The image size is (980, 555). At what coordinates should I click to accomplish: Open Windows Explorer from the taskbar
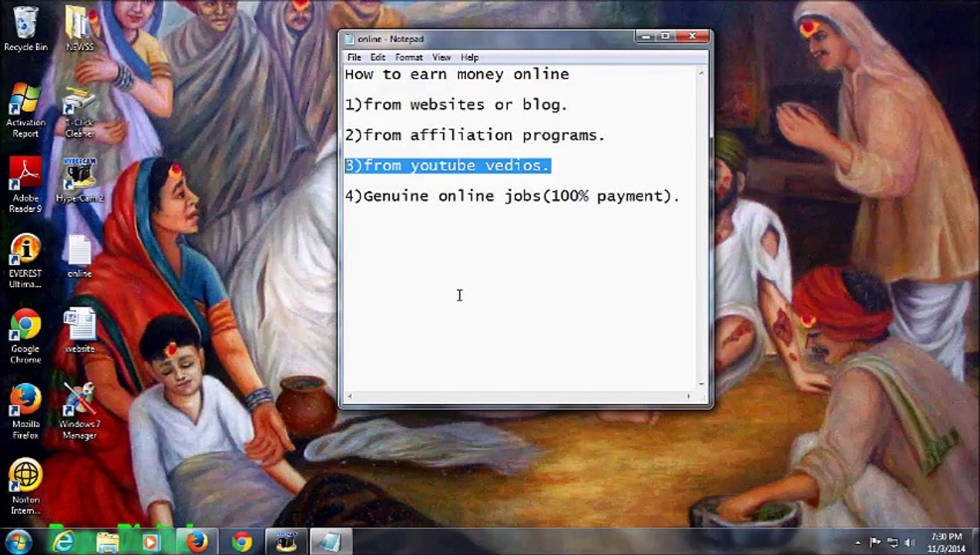coord(107,542)
